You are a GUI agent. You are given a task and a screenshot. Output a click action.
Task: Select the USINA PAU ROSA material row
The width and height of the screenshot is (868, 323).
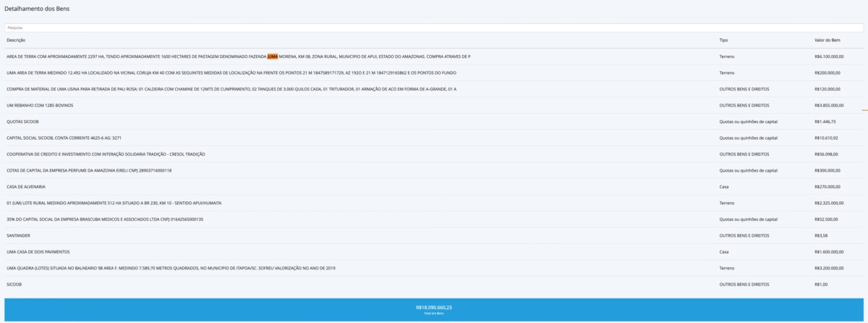point(231,89)
